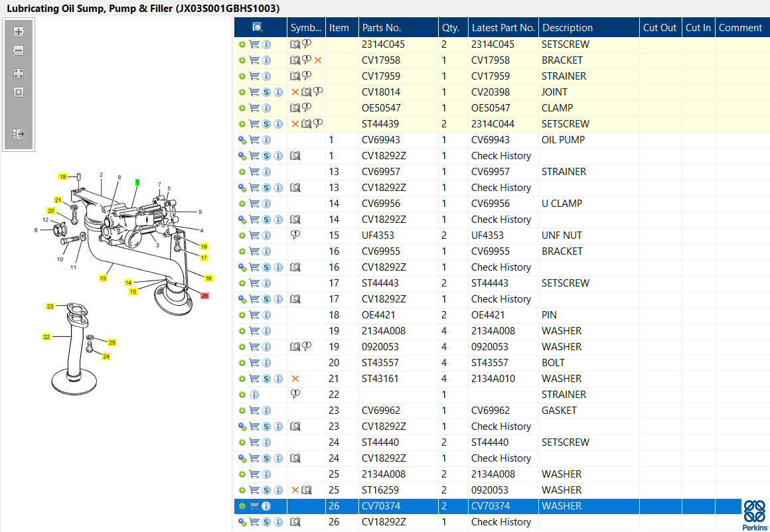
Task: Click the Latest Part No. column header
Action: [503, 27]
